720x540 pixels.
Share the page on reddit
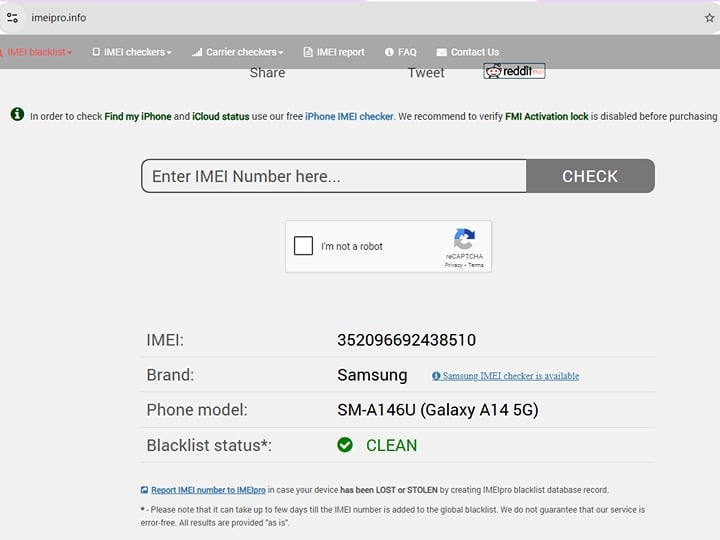(514, 71)
